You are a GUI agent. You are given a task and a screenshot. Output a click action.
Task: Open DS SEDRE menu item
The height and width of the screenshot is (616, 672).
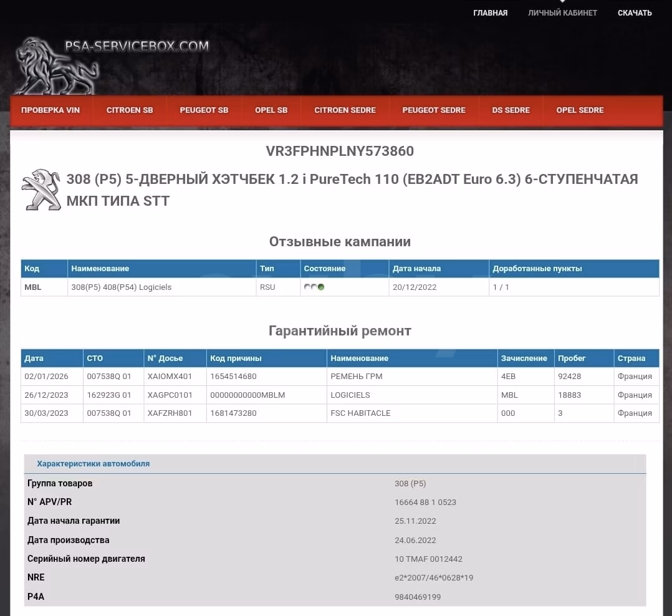pyautogui.click(x=511, y=110)
